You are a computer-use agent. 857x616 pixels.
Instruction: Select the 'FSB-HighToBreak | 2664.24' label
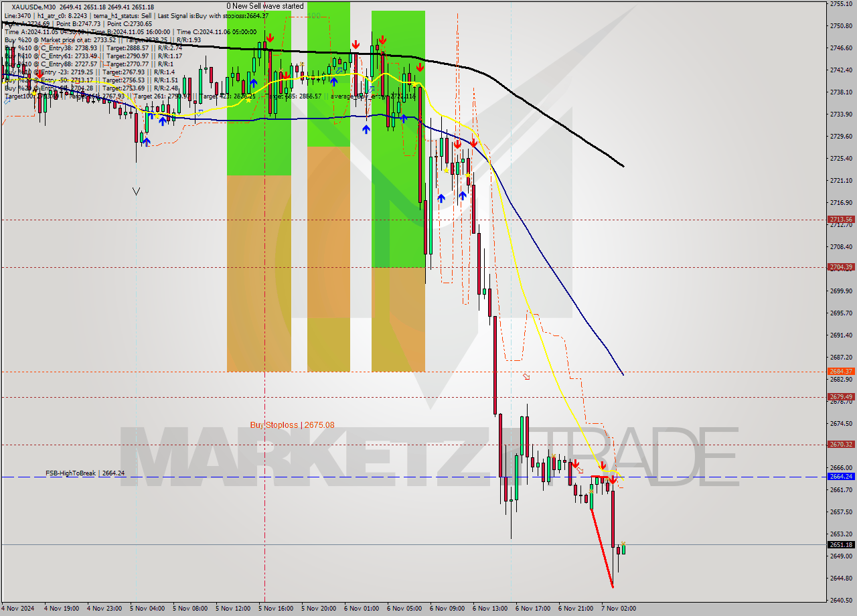85,473
